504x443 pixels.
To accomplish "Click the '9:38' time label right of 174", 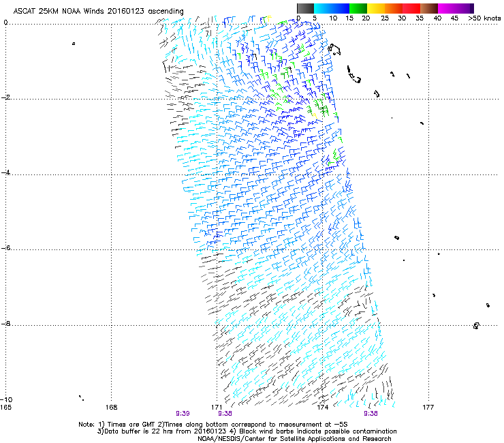I will (371, 414).
